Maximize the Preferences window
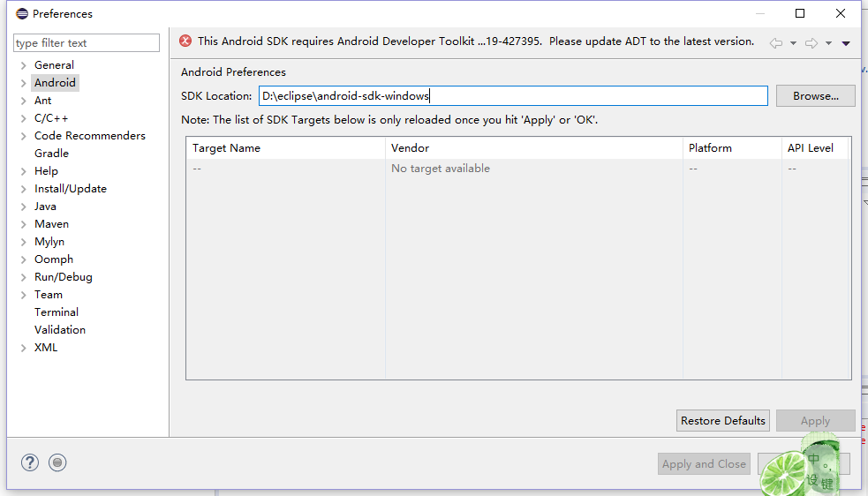The height and width of the screenshot is (496, 868). (x=800, y=13)
